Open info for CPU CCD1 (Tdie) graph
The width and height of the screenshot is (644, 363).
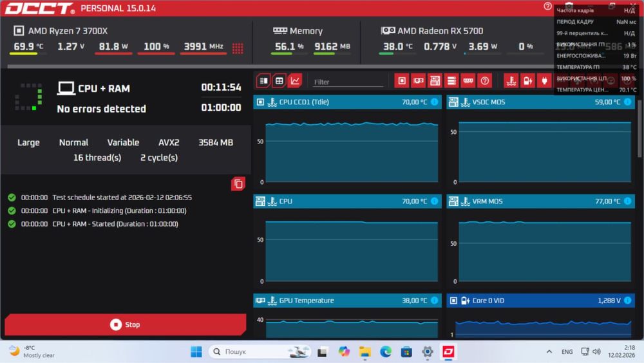coord(435,102)
